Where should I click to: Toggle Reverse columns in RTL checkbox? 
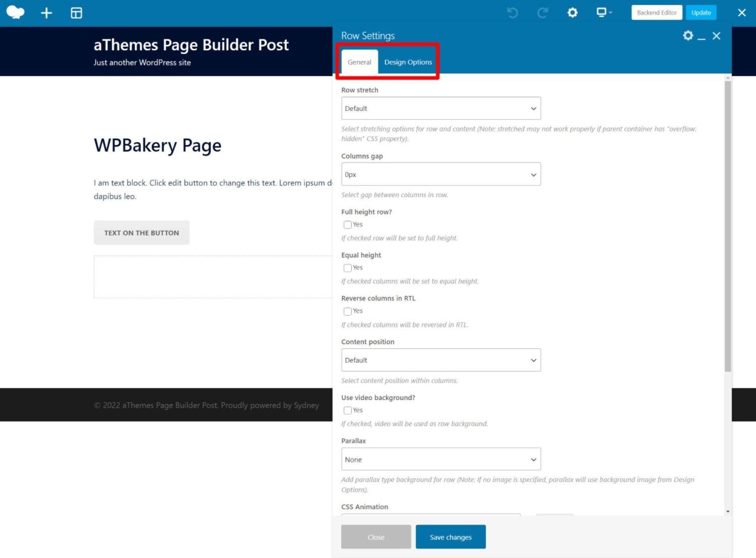348,312
